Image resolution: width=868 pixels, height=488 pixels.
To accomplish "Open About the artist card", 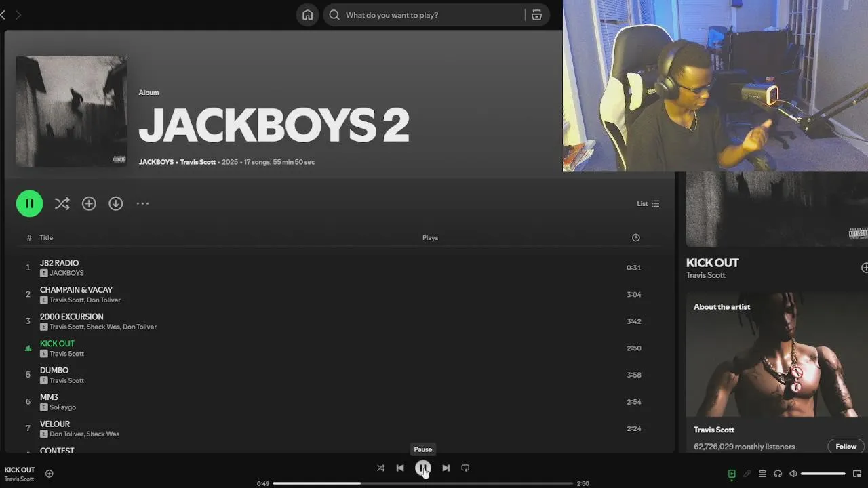I will coord(777,373).
